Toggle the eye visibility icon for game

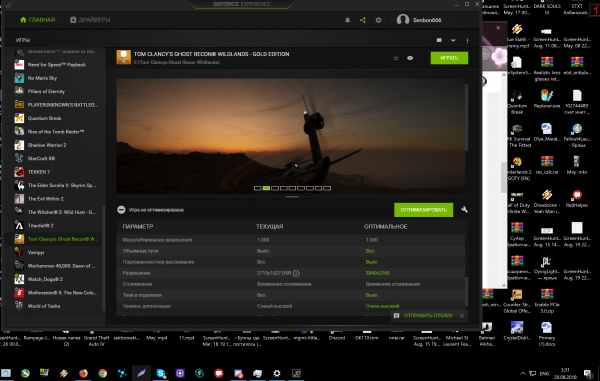(x=410, y=58)
